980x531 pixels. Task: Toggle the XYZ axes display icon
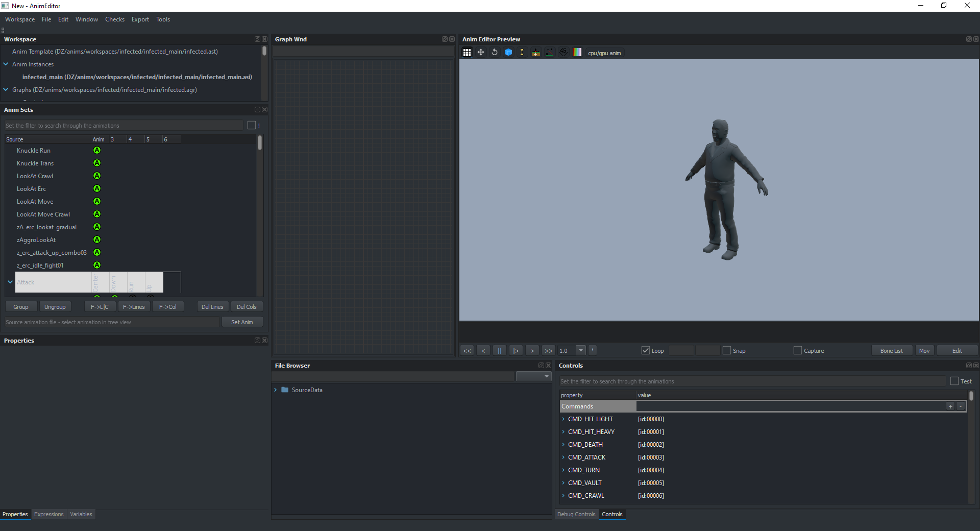550,53
